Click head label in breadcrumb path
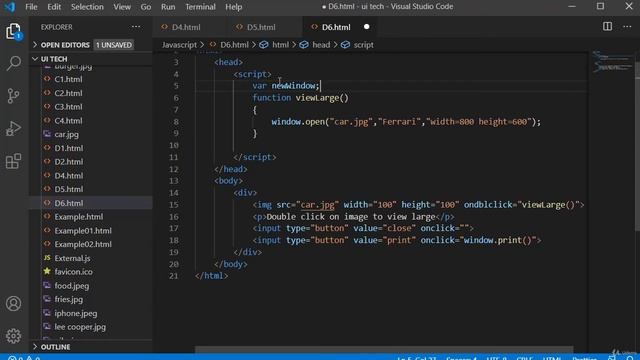This screenshot has width=640, height=360. click(x=321, y=45)
